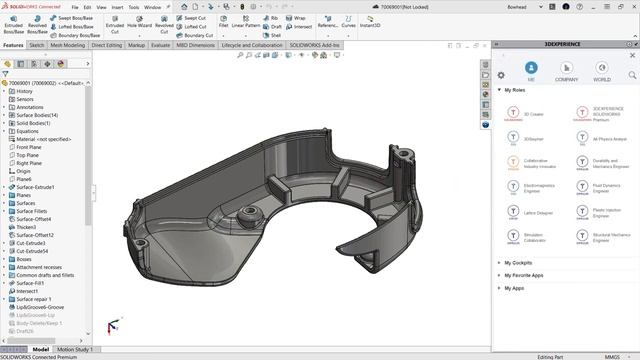Switch to the Sketch tab
This screenshot has width=640, height=360.
[37, 45]
